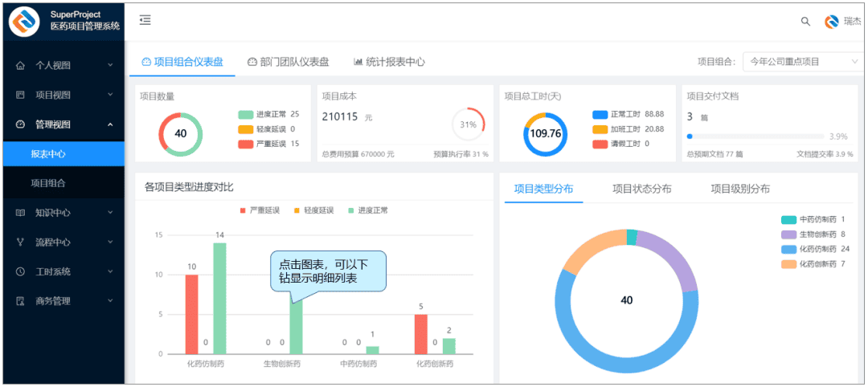The height and width of the screenshot is (387, 868).
Task: Click red 严重延误 bar for 化药仿制药
Action: point(191,315)
